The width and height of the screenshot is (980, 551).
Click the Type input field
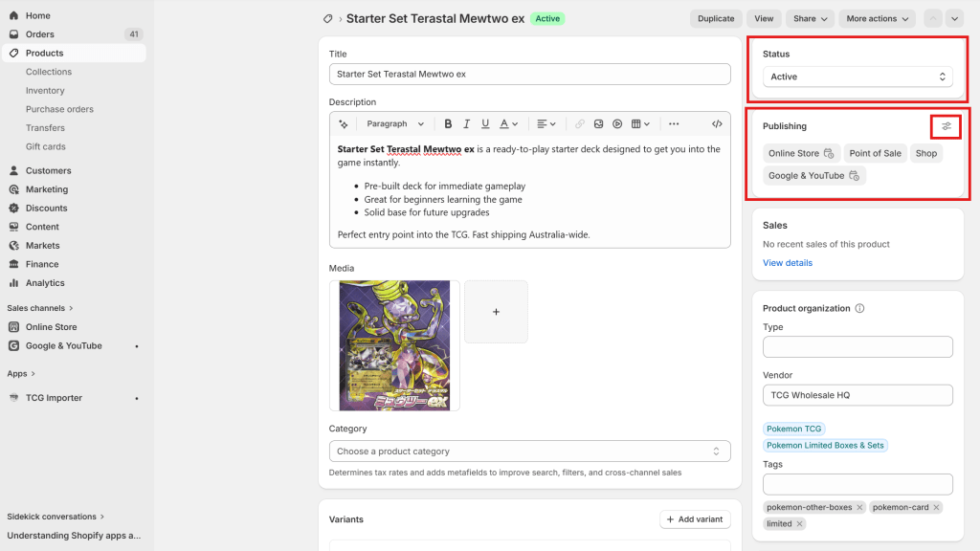pyautogui.click(x=857, y=346)
